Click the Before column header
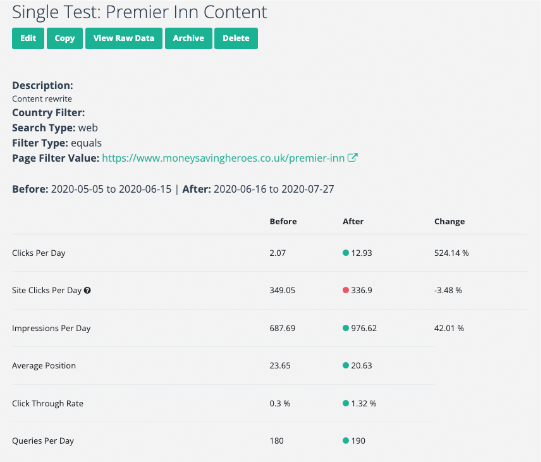 click(283, 222)
